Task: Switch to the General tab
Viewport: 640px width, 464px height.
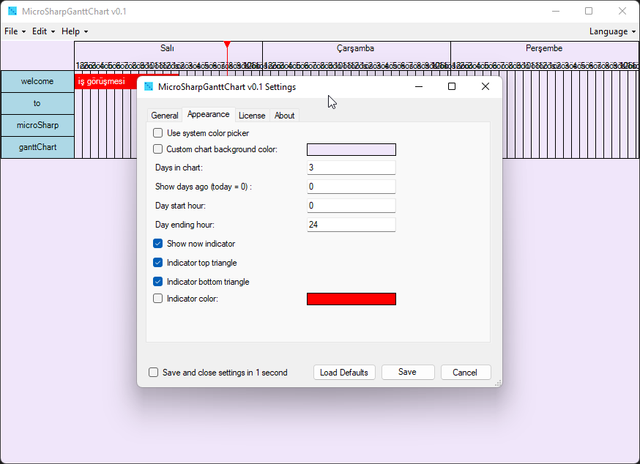Action: pyautogui.click(x=164, y=115)
